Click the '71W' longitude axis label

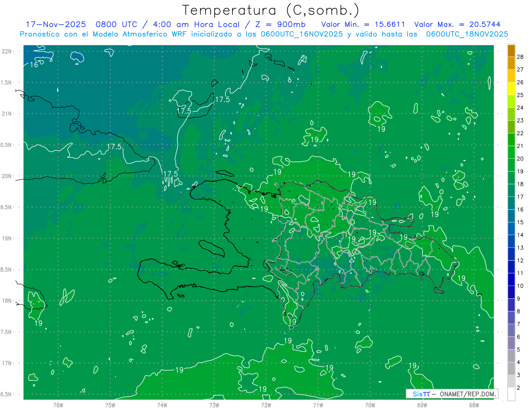point(318,405)
